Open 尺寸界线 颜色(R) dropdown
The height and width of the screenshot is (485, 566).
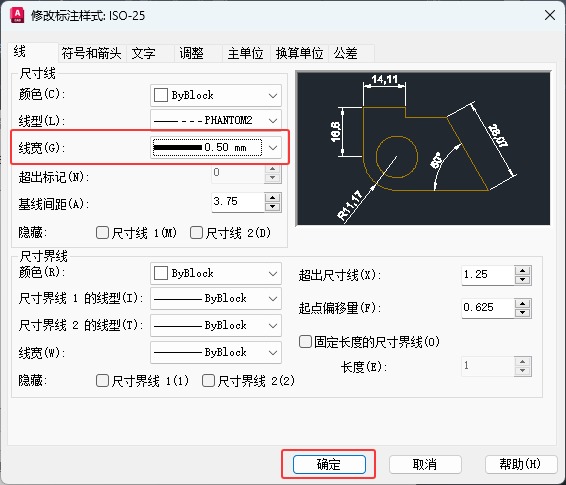pos(216,273)
